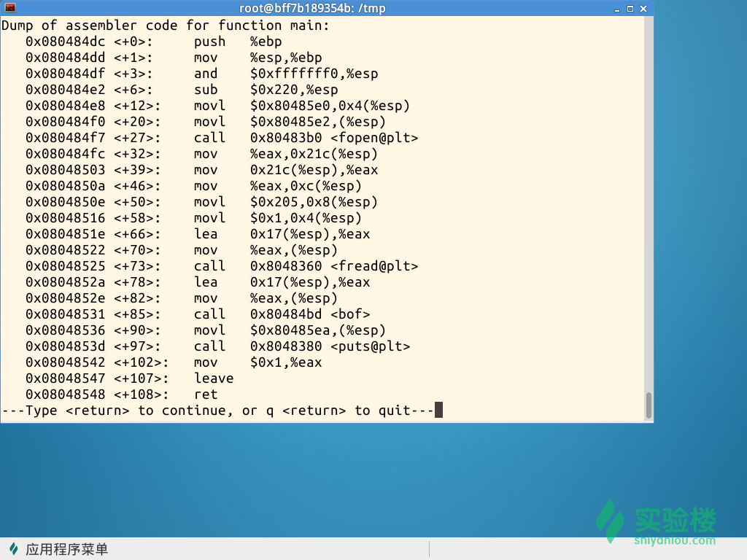Click the movl $0x205,0x8(%esp) line
The height and width of the screenshot is (560, 747).
[x=201, y=202]
